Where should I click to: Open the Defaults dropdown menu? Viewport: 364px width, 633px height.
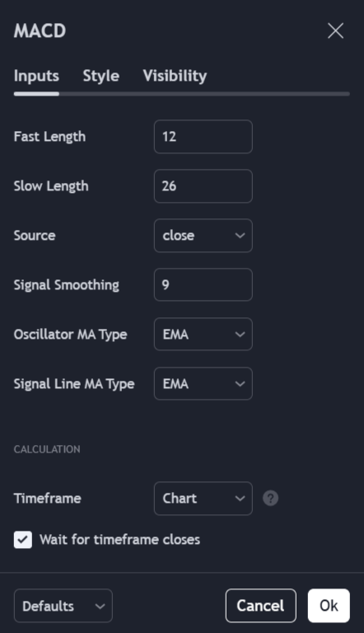click(63, 606)
